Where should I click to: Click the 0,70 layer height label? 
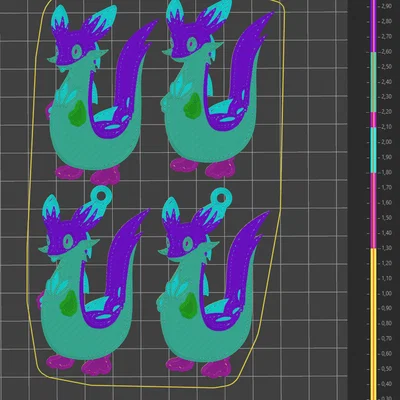[x=386, y=338]
